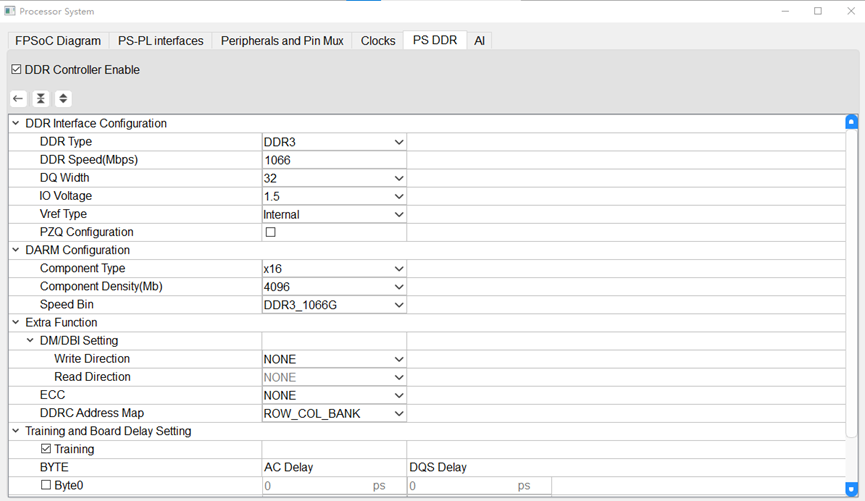The height and width of the screenshot is (501, 865).
Task: Open the Peripherals and Pin Mux tab
Action: click(x=282, y=41)
